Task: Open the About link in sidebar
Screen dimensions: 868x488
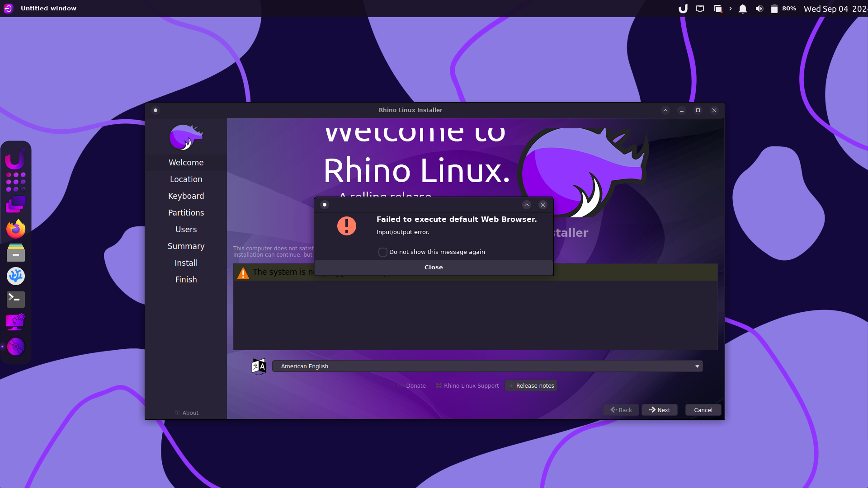Action: (187, 413)
